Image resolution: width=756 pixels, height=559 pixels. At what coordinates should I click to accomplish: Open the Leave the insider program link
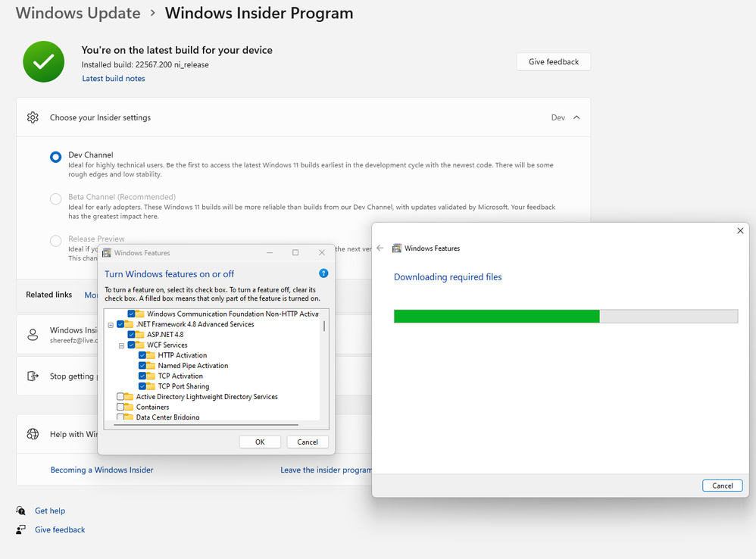(326, 470)
